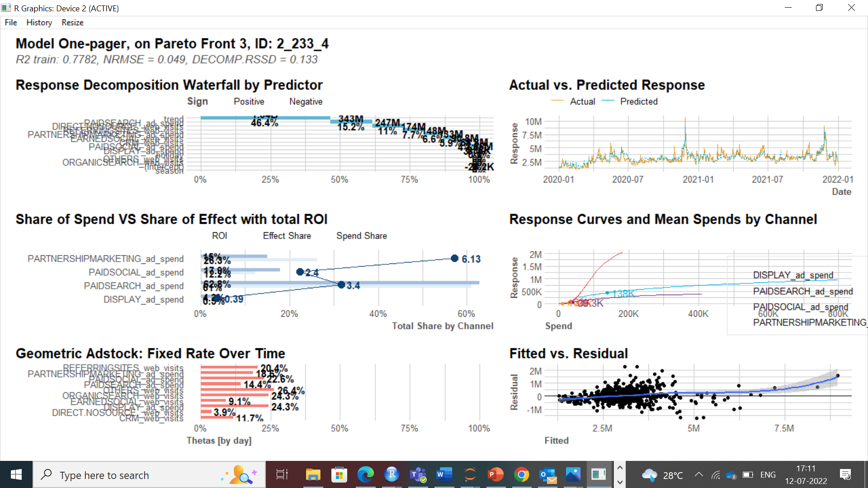Open Microsoft Edge from the taskbar

pyautogui.click(x=365, y=474)
